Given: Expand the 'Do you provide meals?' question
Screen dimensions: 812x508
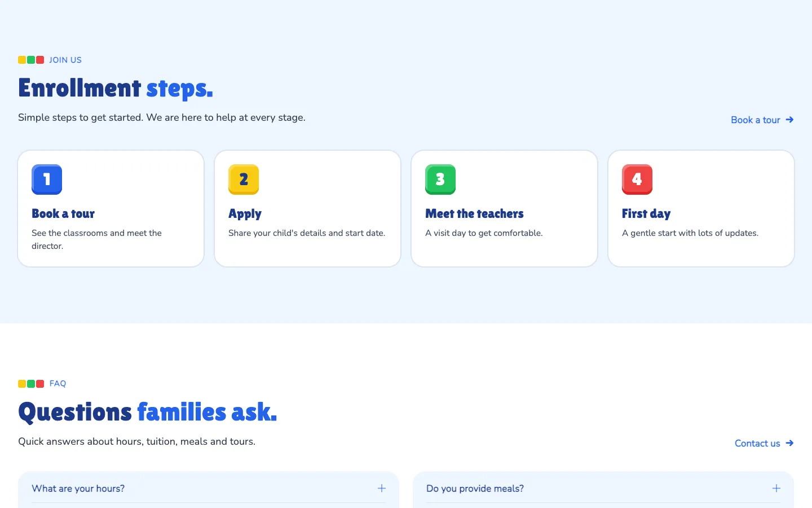Looking at the screenshot, I should coord(603,488).
